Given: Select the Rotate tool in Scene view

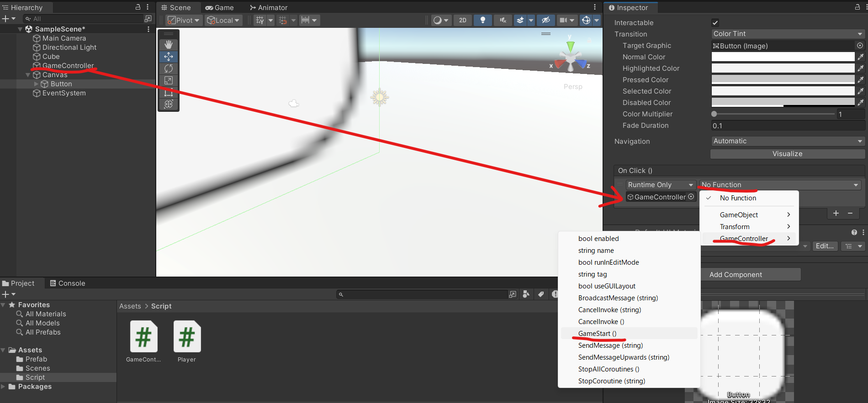Looking at the screenshot, I should click(169, 68).
